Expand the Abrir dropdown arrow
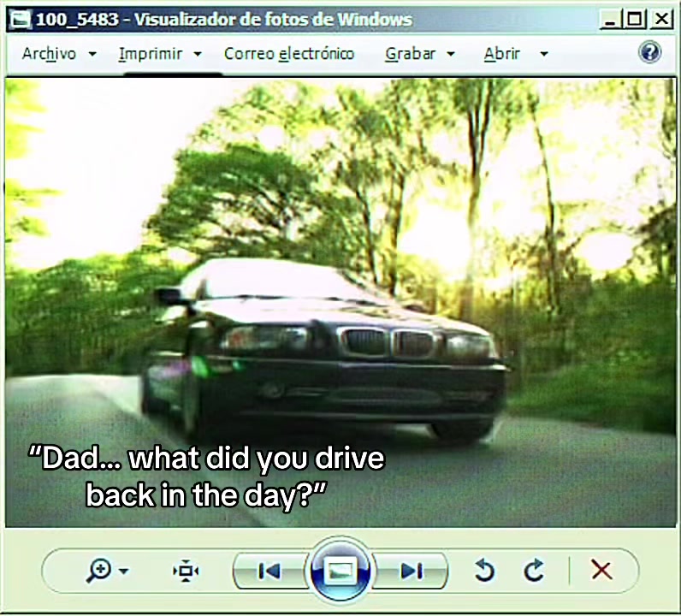The width and height of the screenshot is (681, 616). pyautogui.click(x=544, y=54)
